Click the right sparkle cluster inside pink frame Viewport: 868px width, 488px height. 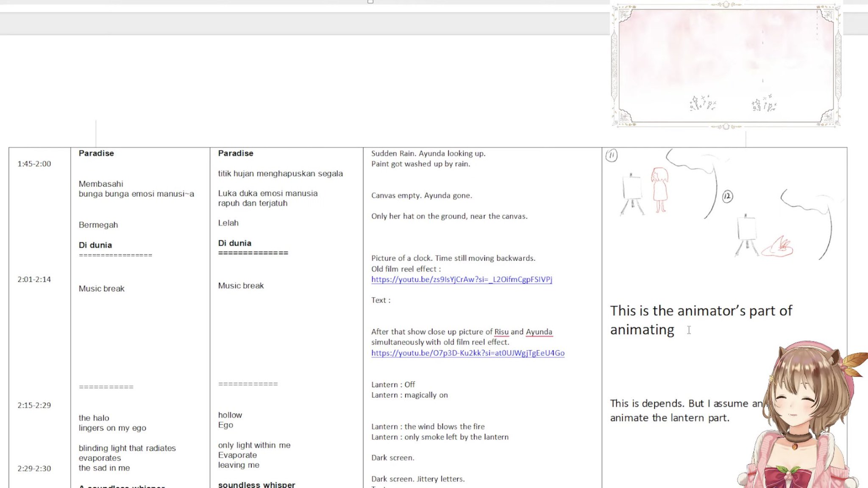click(764, 103)
